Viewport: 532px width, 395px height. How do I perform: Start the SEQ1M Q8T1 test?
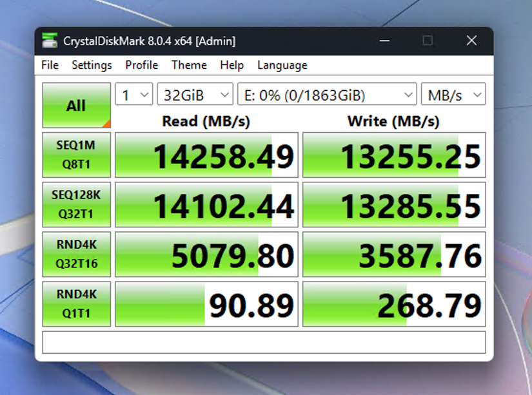[76, 155]
